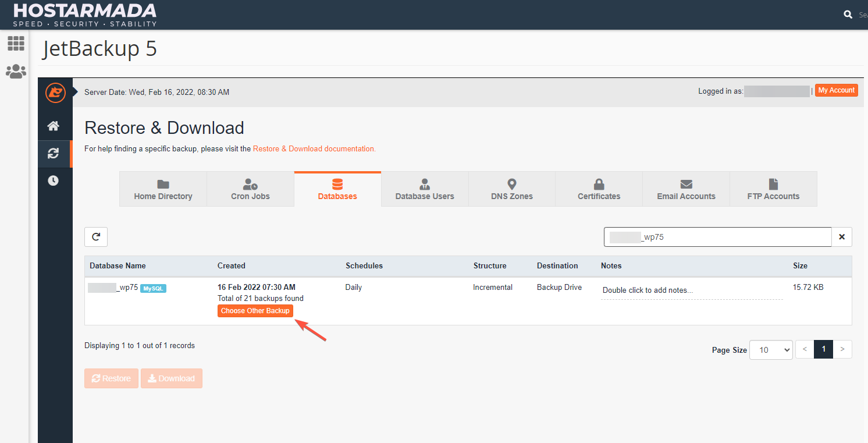
Task: Click the My Account button
Action: click(x=836, y=90)
